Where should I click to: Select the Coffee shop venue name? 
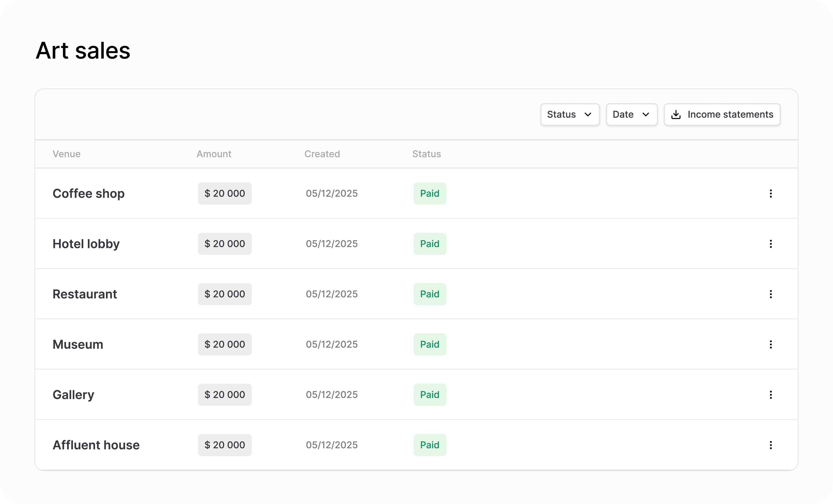(89, 193)
